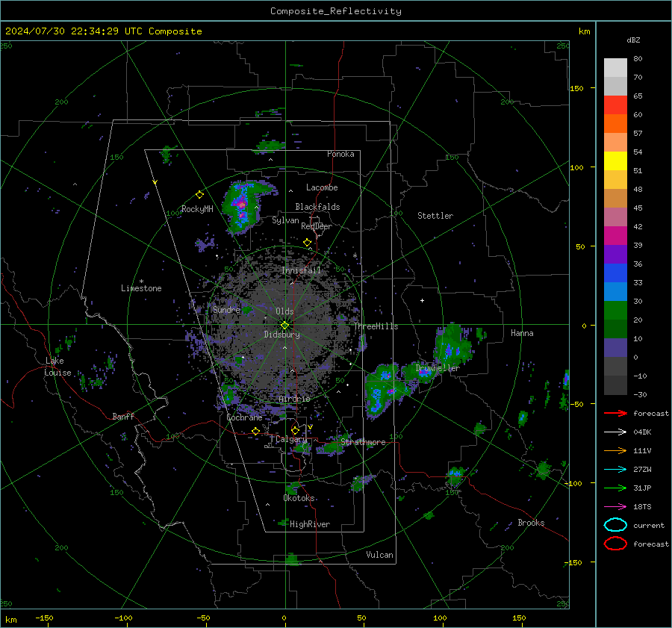Click the Lake Louise label
Viewport: 672px width, 628px height.
(58, 367)
